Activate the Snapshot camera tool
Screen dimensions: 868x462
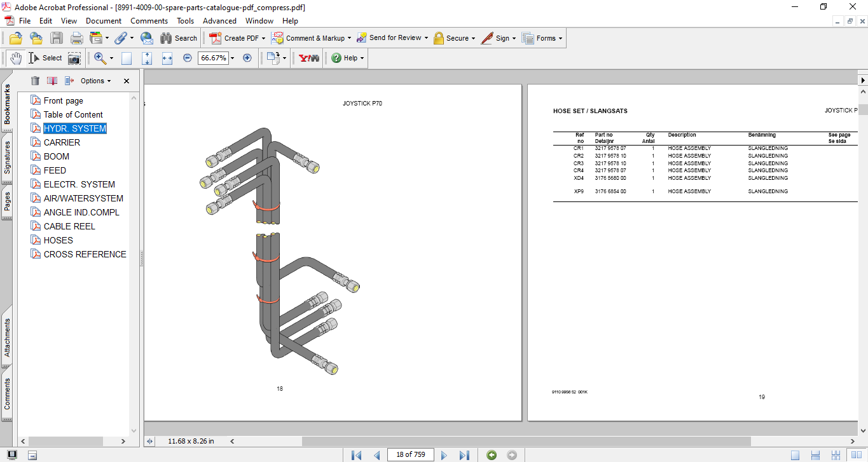pyautogui.click(x=74, y=58)
